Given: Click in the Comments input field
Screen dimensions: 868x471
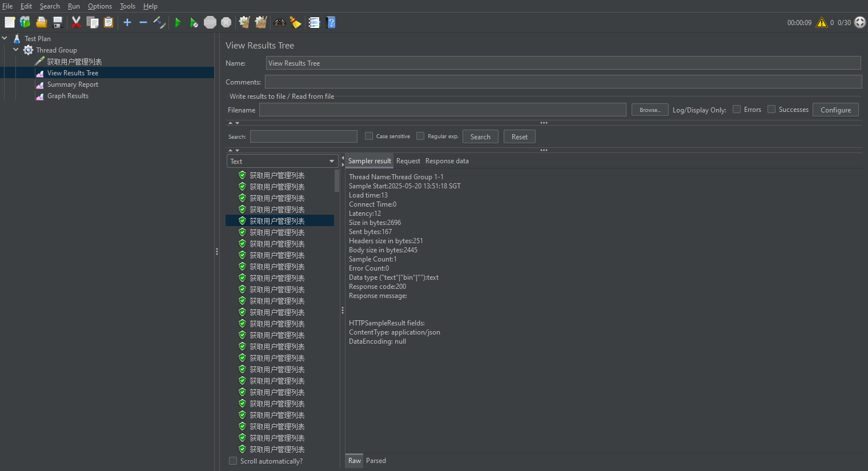Looking at the screenshot, I should coord(564,82).
